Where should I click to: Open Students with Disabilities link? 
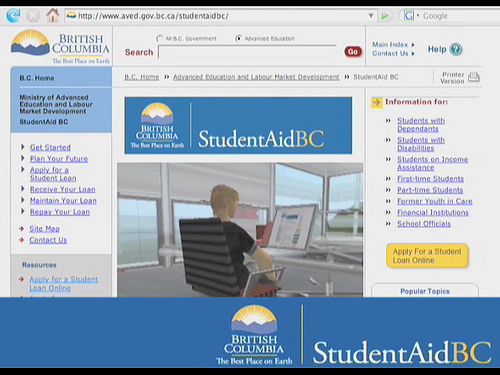421,144
